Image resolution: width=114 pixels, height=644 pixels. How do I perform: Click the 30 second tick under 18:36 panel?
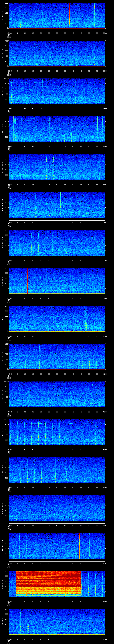click(x=57, y=223)
